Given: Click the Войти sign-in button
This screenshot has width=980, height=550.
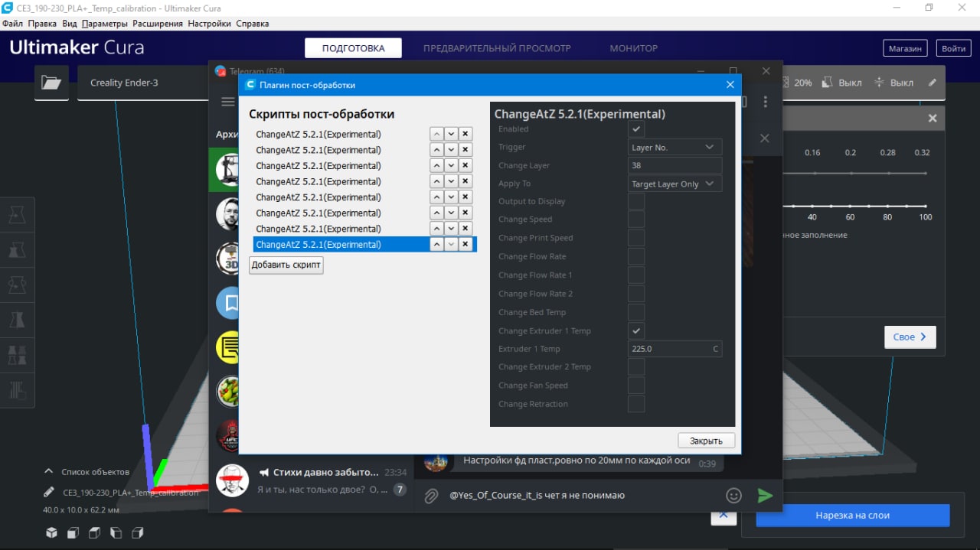Looking at the screenshot, I should (953, 48).
